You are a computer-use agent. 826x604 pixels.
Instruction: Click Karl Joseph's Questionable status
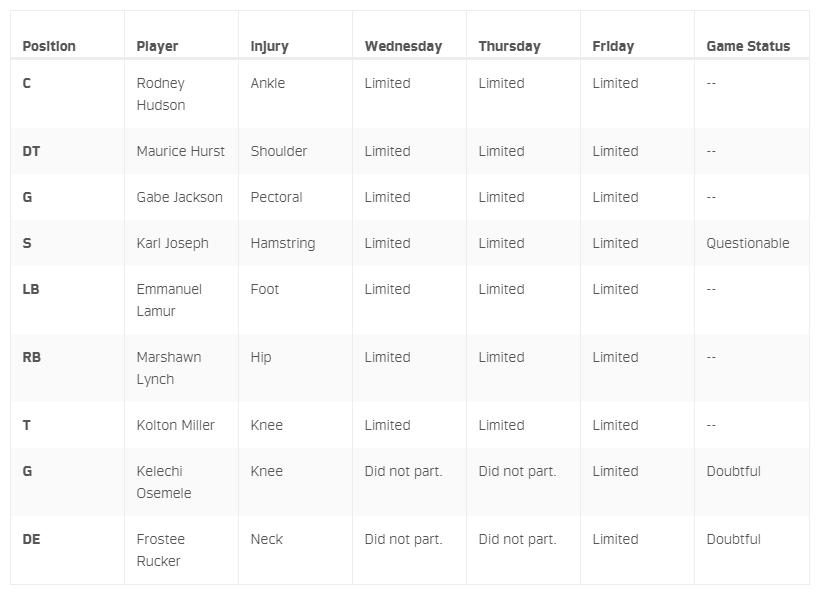(x=748, y=243)
